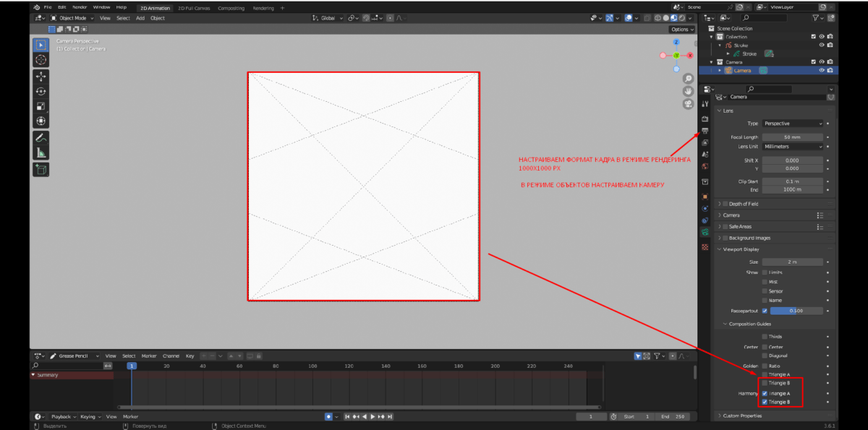This screenshot has width=868, height=430.
Task: Switch to the Compositing workspace tab
Action: pos(231,8)
